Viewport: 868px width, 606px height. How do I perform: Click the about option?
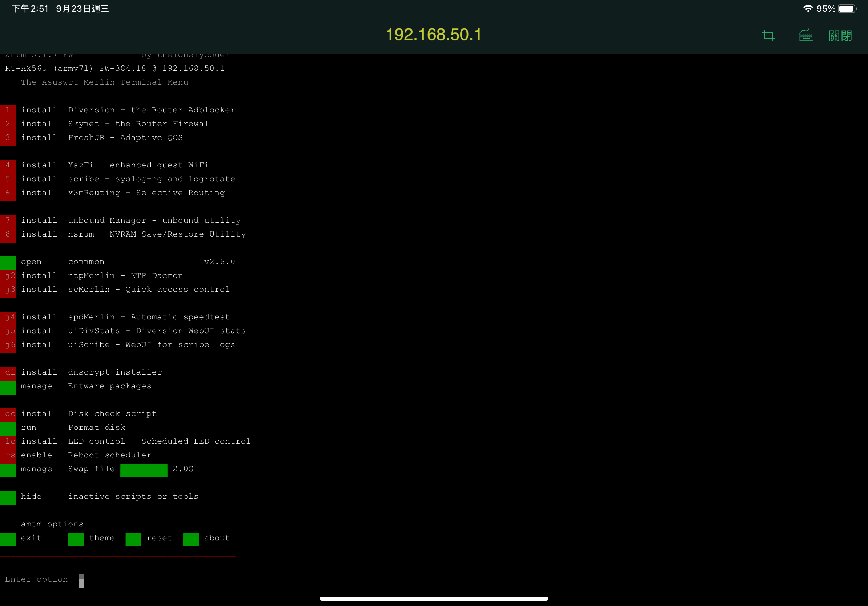point(217,538)
